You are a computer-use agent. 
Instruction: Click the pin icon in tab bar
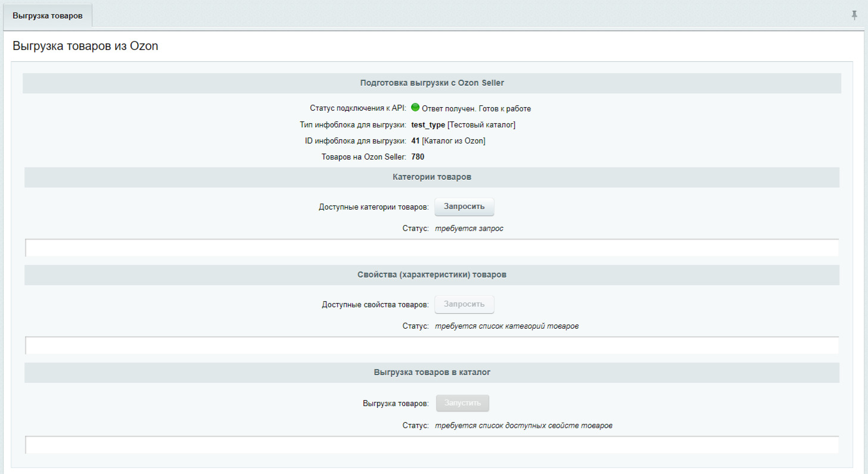coord(854,15)
